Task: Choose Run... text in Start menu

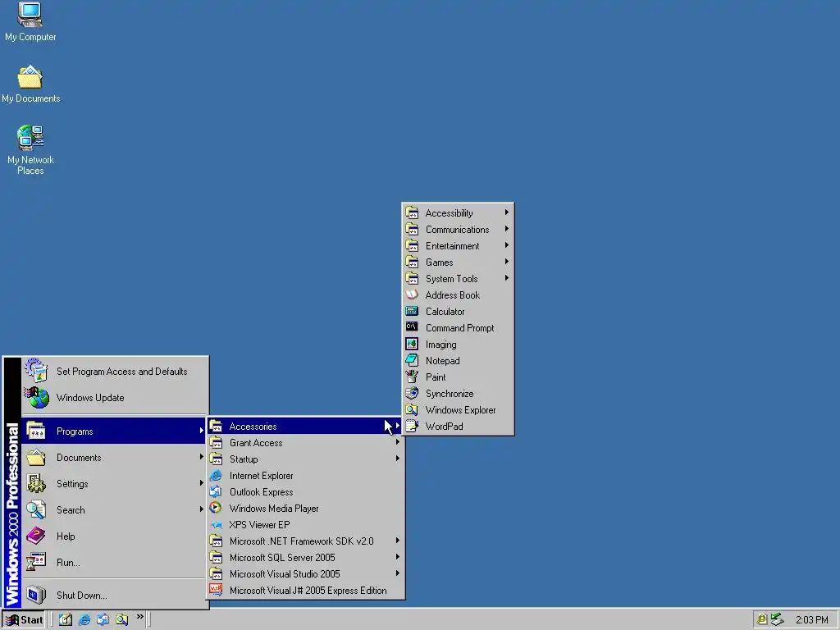Action: (x=68, y=563)
